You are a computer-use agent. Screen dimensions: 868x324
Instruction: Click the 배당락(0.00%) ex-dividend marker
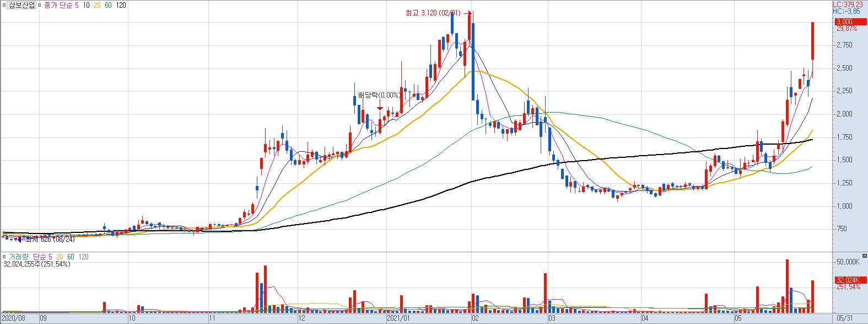(379, 95)
